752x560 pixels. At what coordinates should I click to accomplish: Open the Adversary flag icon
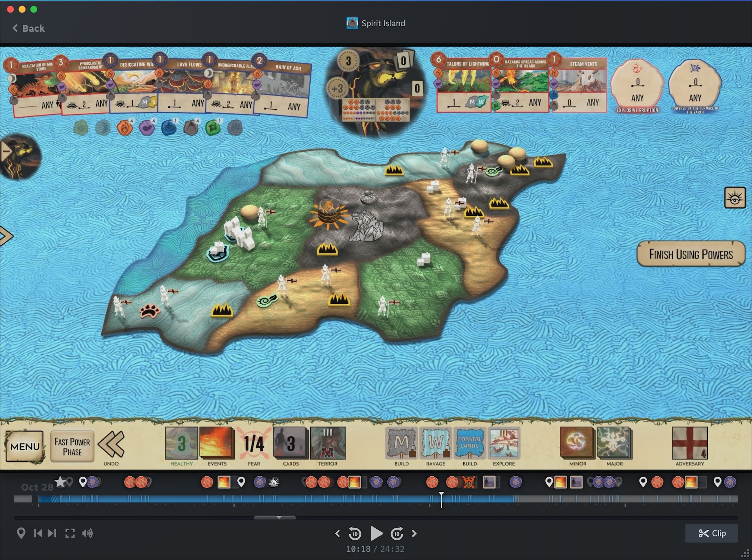pos(689,443)
